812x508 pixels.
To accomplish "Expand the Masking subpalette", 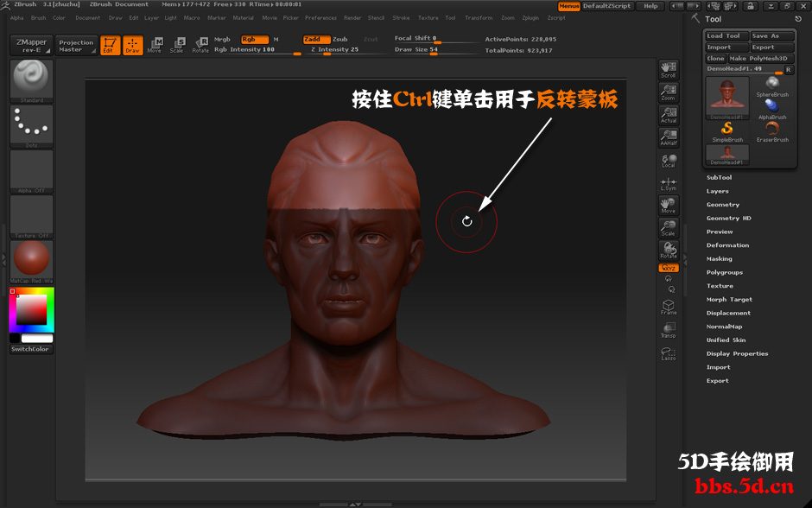I will click(720, 259).
